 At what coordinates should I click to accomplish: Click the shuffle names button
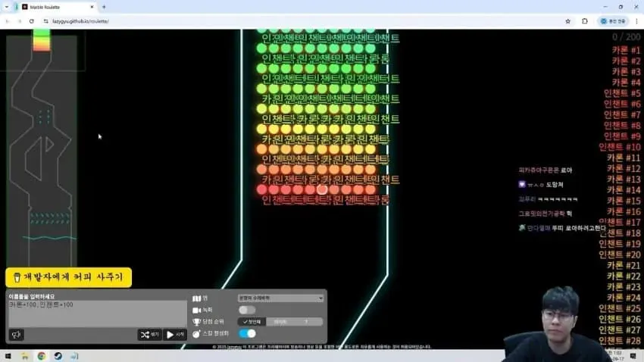click(149, 335)
